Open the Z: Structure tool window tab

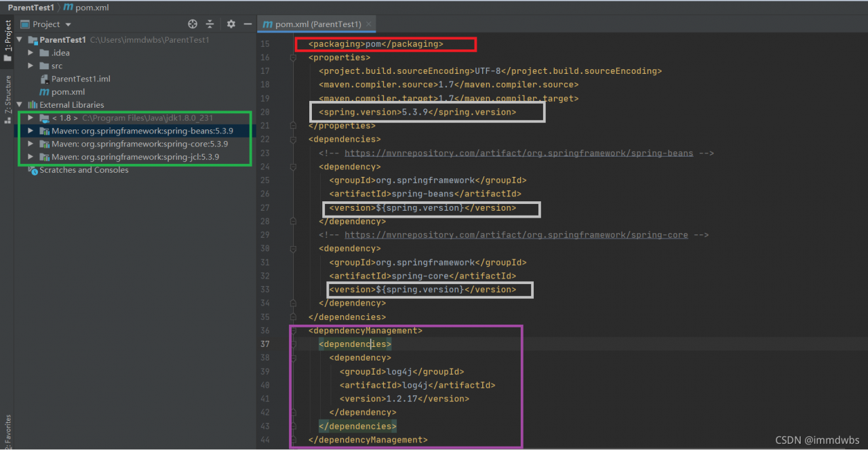pos(7,95)
